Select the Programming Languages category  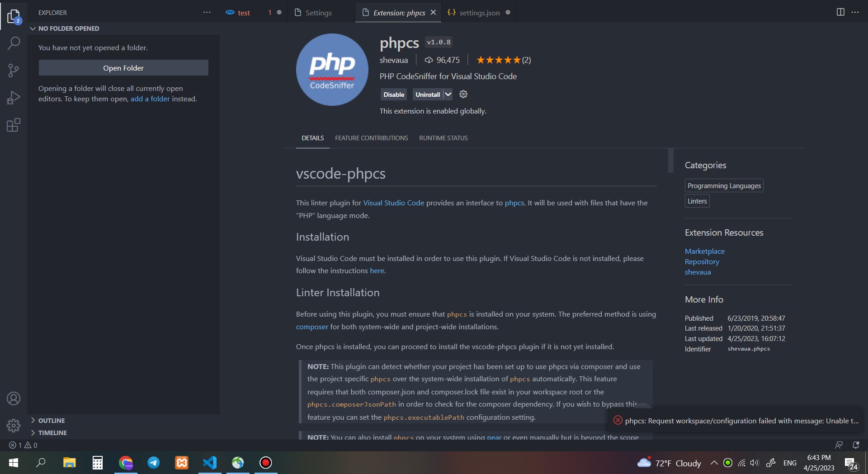(724, 185)
